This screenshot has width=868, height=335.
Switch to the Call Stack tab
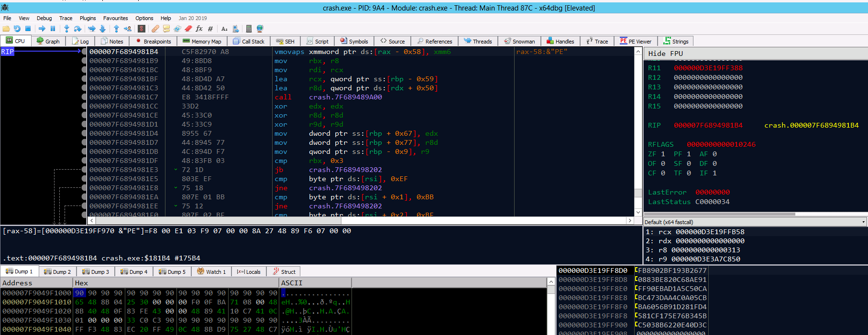[249, 42]
